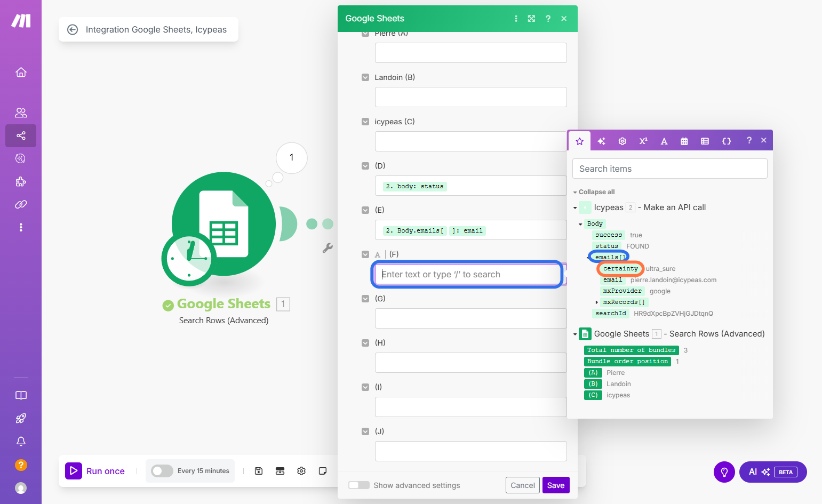Image resolution: width=822 pixels, height=504 pixels.
Task: Toggle the Every 15 minutes schedule switch
Action: tap(162, 471)
